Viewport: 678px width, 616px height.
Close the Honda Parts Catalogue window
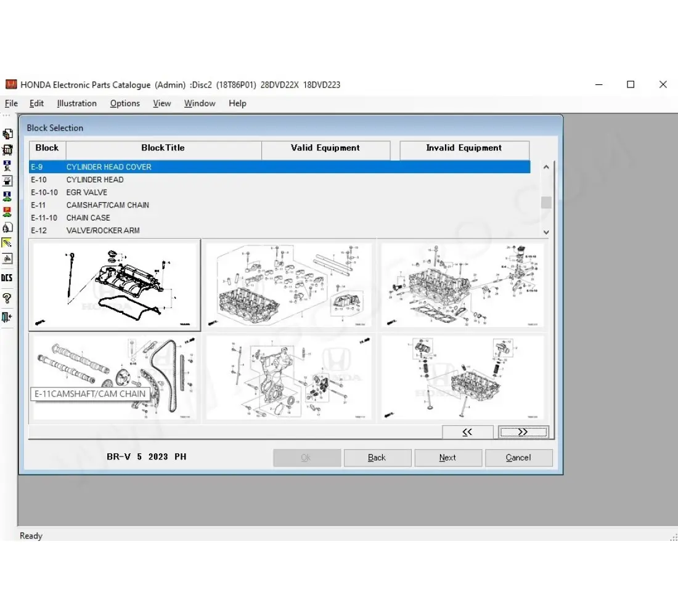tap(663, 84)
